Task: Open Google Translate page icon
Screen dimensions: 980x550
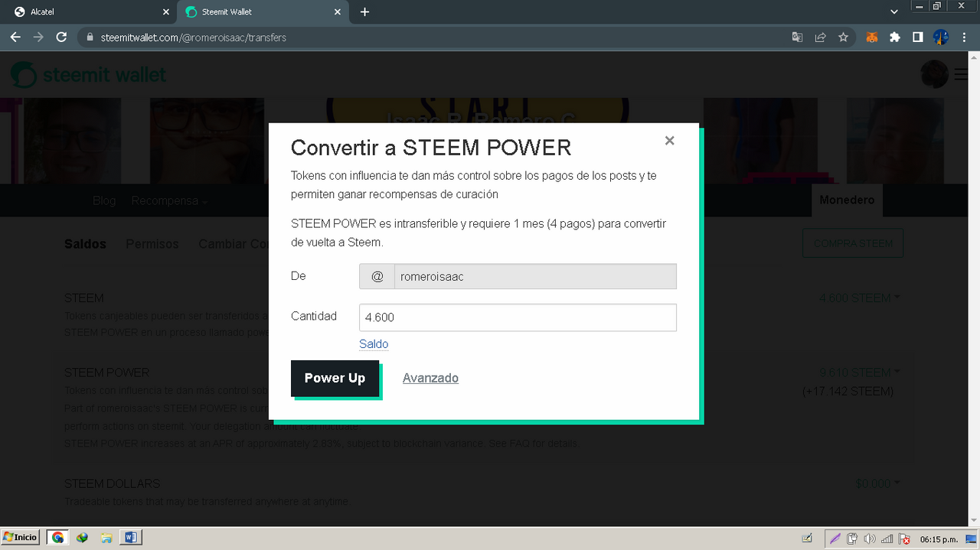Action: 797,37
